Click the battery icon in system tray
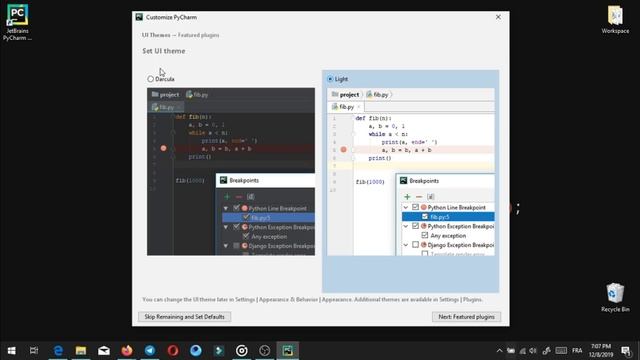The height and width of the screenshot is (360, 640). click(511, 351)
